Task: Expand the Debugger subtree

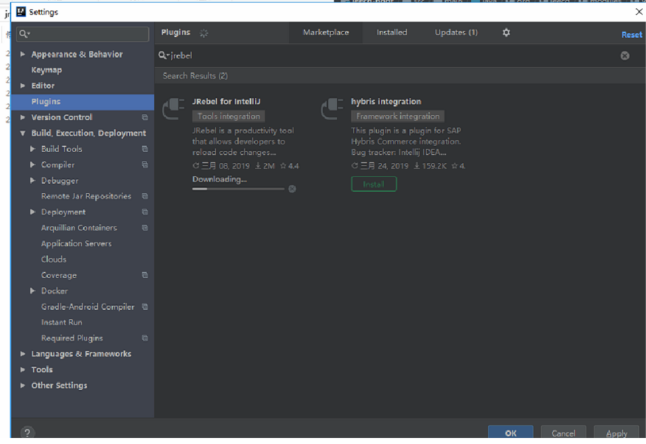Action: click(33, 180)
